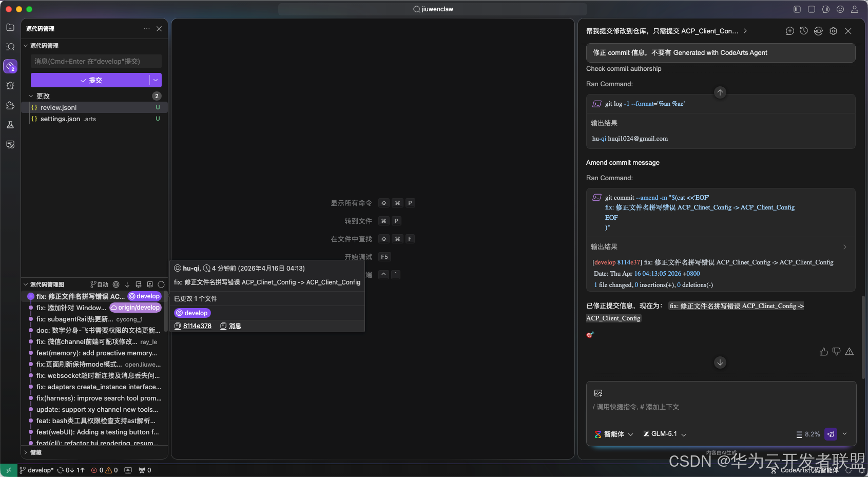Expand the 储藏 stash section
868x477 pixels.
tap(26, 452)
